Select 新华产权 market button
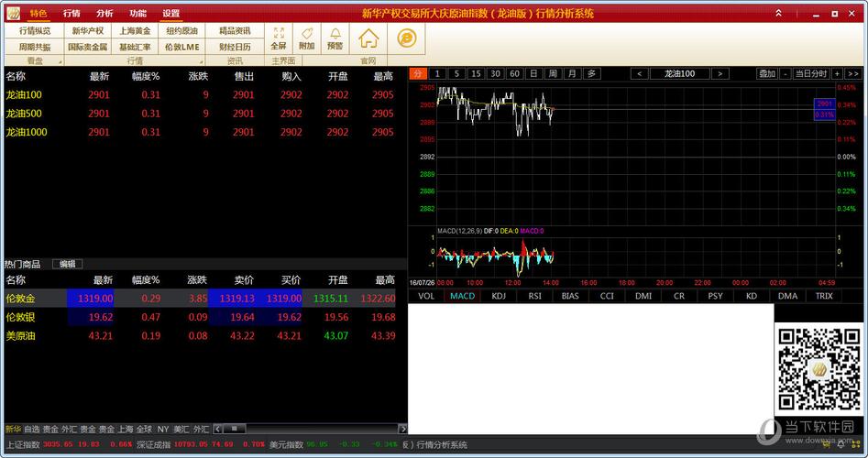Screen dimensions: 868x458 click(87, 31)
